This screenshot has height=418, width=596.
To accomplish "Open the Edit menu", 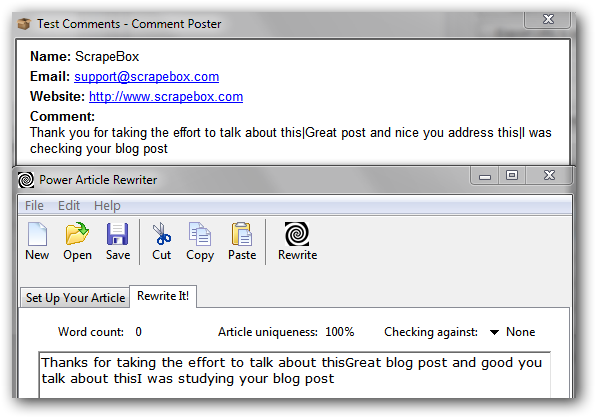I will 69,206.
